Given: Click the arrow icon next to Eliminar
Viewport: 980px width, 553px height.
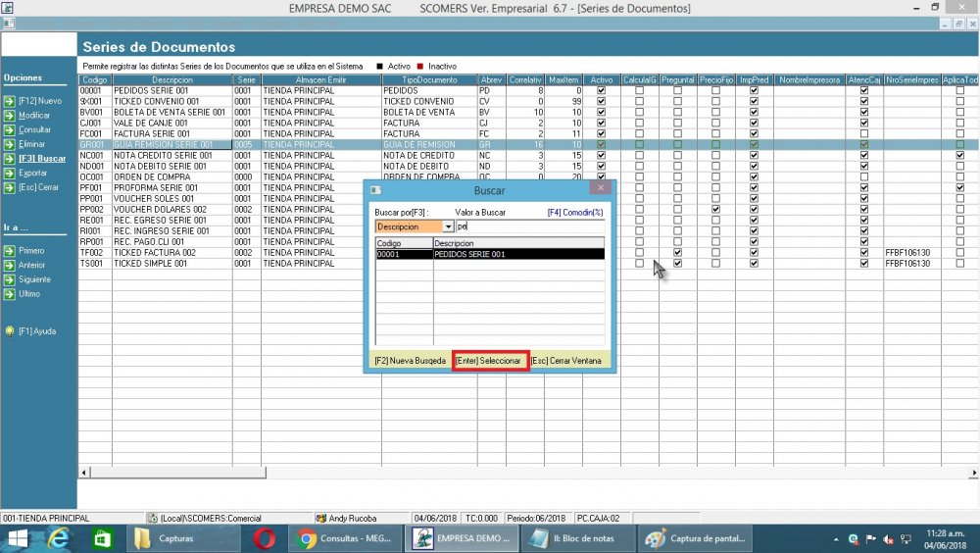Looking at the screenshot, I should 10,144.
